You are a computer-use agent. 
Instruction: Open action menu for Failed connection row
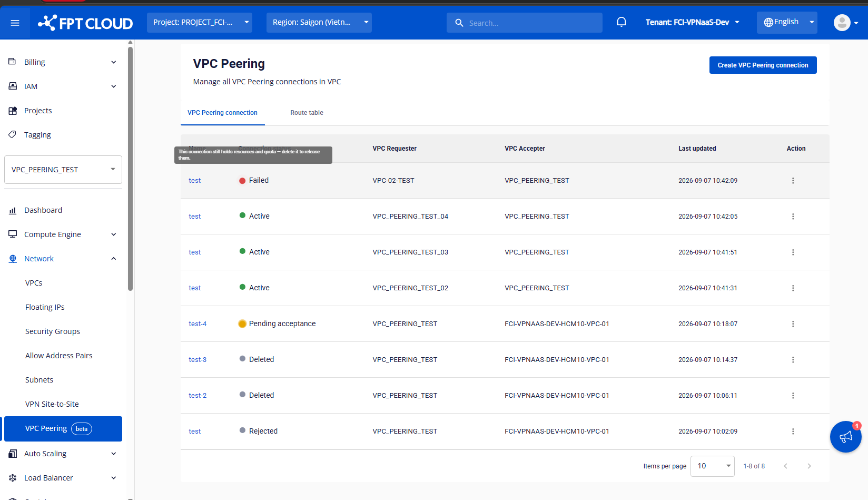click(793, 181)
